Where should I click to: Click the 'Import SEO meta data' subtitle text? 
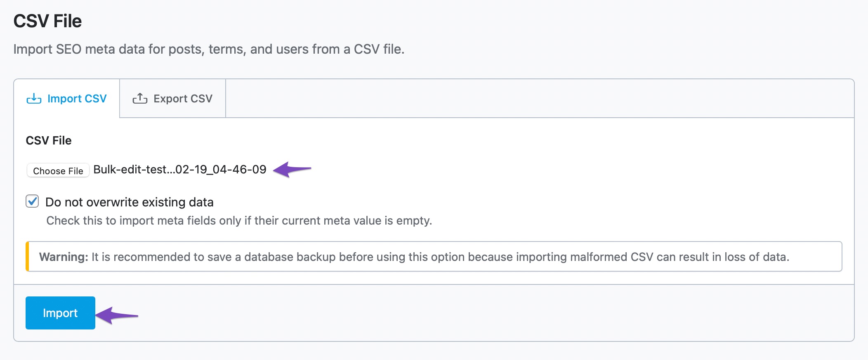[x=209, y=49]
